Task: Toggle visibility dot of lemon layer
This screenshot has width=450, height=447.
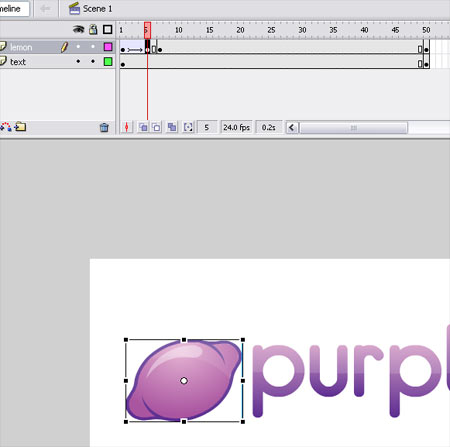Action: point(78,47)
